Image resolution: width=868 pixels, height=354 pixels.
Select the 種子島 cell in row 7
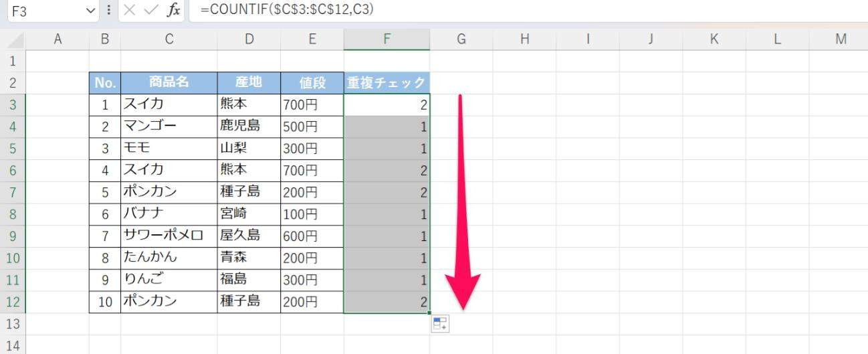249,193
